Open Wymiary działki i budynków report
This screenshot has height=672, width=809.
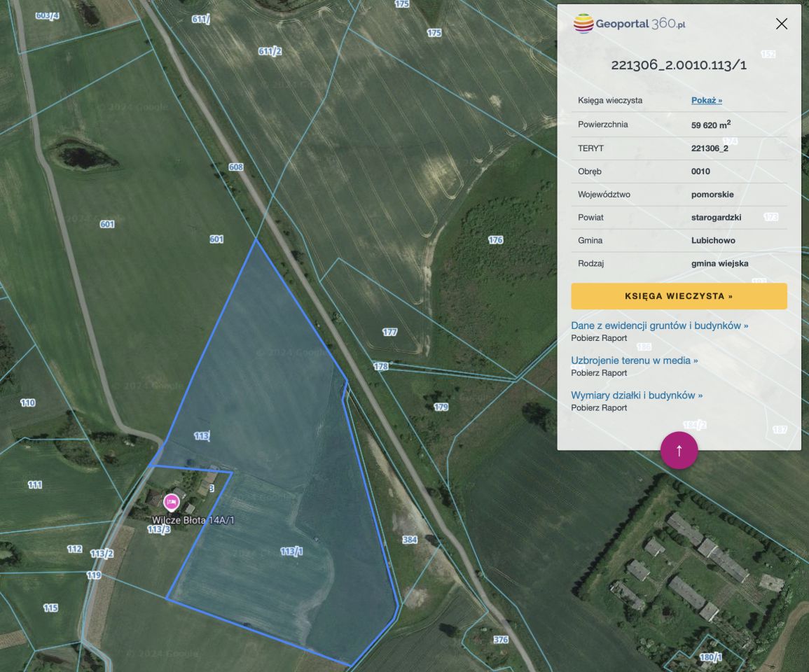coord(637,395)
